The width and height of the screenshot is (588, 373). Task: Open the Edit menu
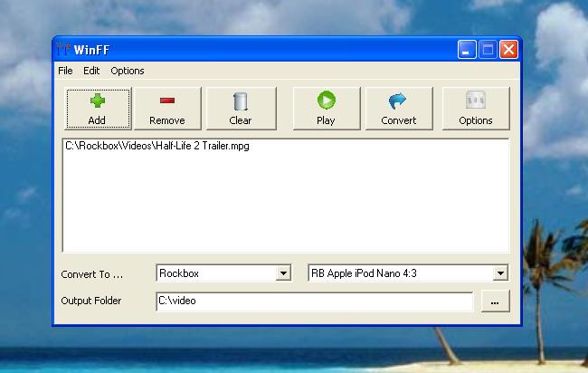[91, 71]
